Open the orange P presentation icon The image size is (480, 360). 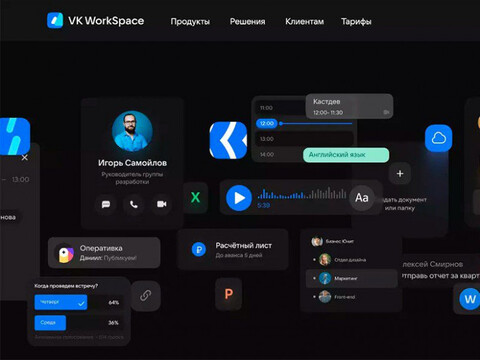(229, 294)
